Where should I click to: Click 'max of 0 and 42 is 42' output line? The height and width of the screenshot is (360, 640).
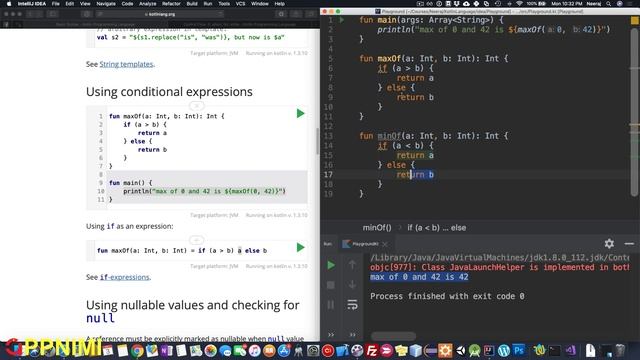419,277
